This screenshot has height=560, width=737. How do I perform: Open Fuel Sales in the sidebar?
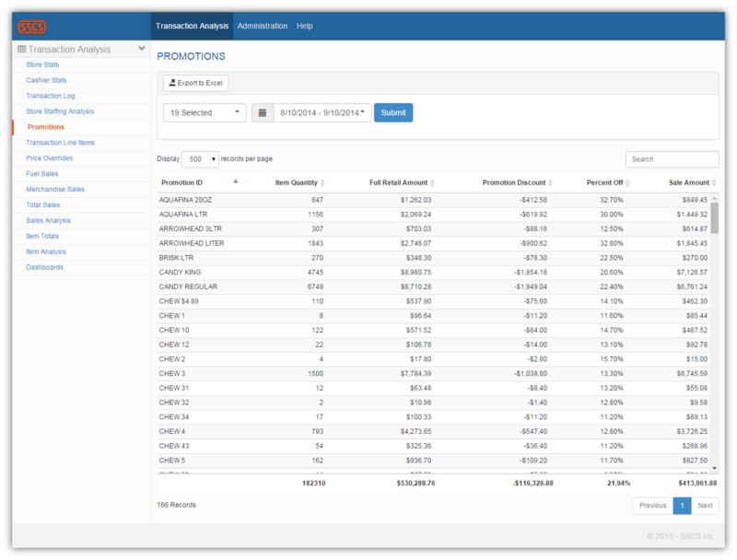(42, 173)
